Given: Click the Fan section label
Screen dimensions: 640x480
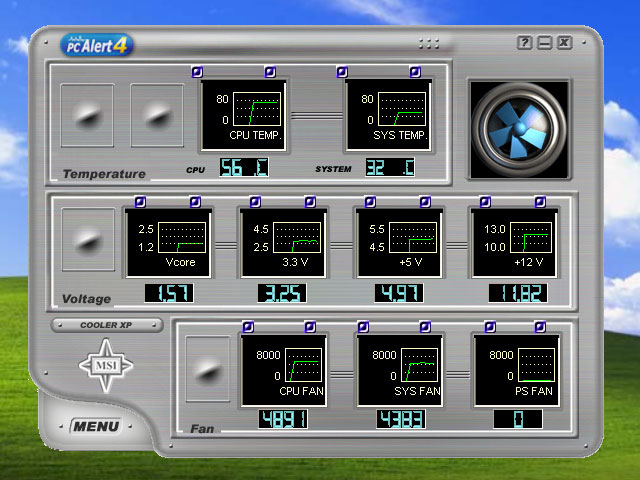Looking at the screenshot, I should [202, 429].
